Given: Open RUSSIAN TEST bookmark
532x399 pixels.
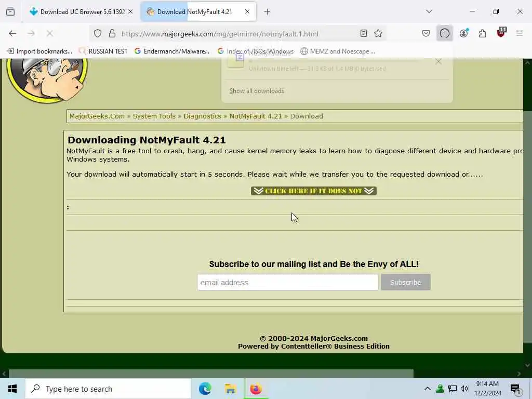Looking at the screenshot, I should point(103,51).
